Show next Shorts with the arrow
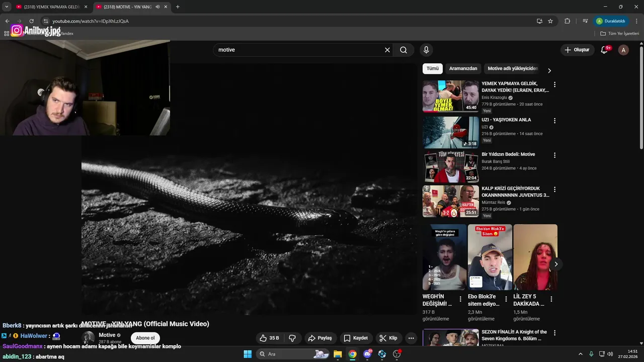The width and height of the screenshot is (644, 362). click(x=556, y=264)
